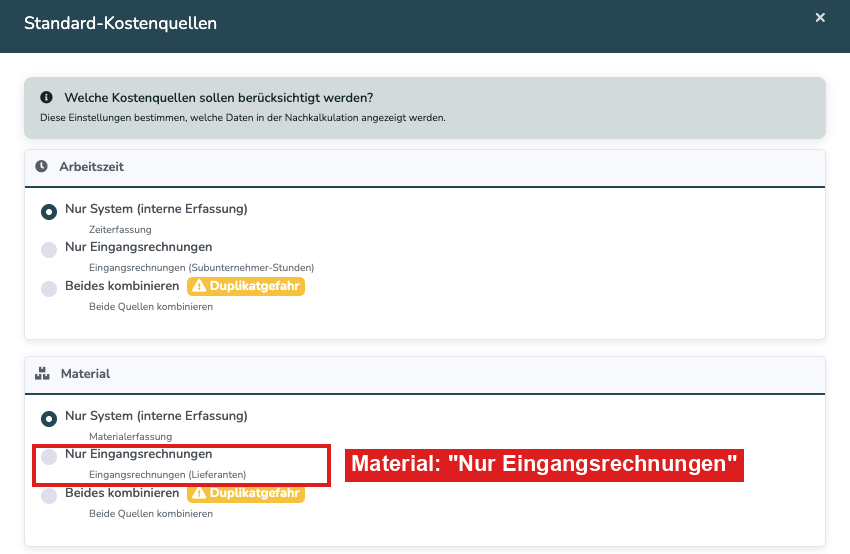Click the Duplikatgefahr badge under Arbeitszeit
Viewport: 850px width, 554px height.
[246, 286]
